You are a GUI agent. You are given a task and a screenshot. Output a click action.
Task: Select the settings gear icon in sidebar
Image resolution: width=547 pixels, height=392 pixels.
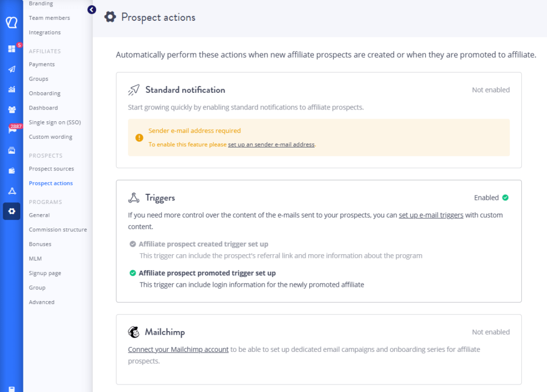point(12,211)
